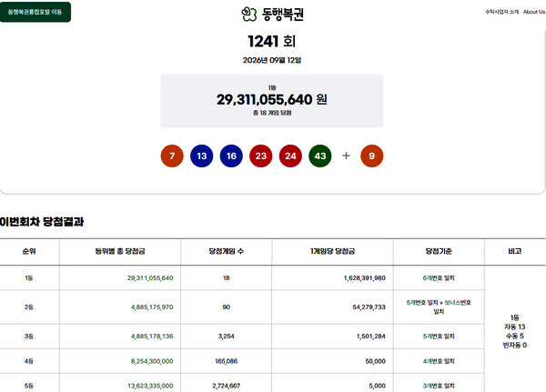This screenshot has height=392, width=546.
Task: Click the 당첨게임 수 column header
Action: click(x=227, y=251)
